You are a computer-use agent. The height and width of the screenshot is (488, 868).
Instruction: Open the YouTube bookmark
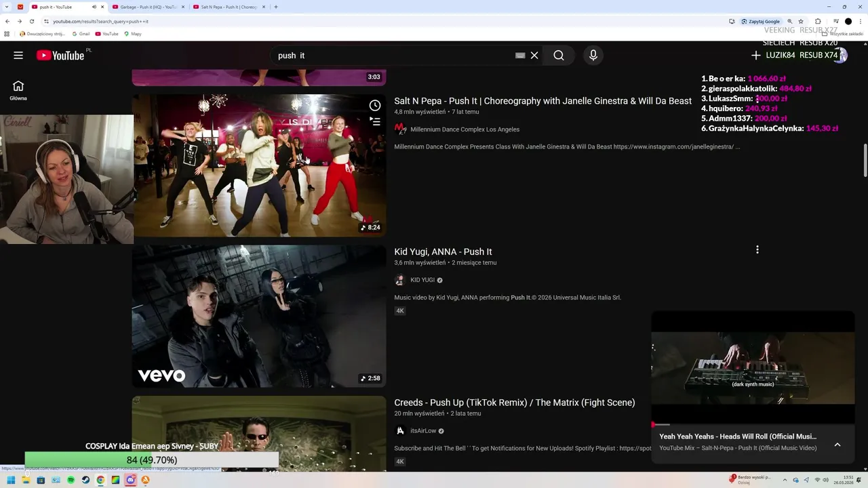pyautogui.click(x=107, y=33)
